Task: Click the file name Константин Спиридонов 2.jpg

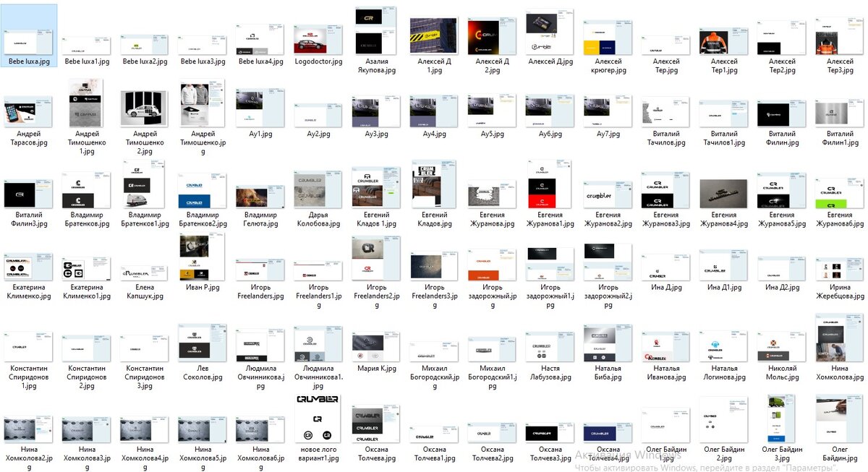Action: tap(87, 377)
